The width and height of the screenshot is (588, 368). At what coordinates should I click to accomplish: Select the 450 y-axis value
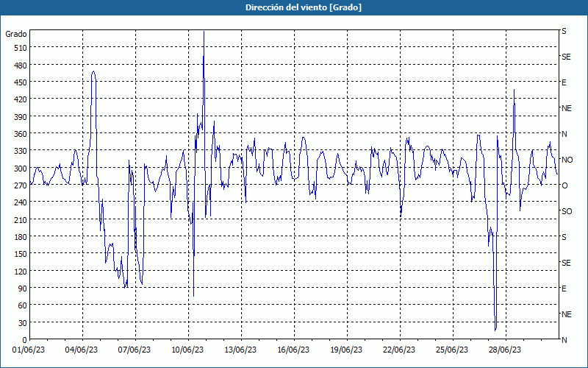21,82
